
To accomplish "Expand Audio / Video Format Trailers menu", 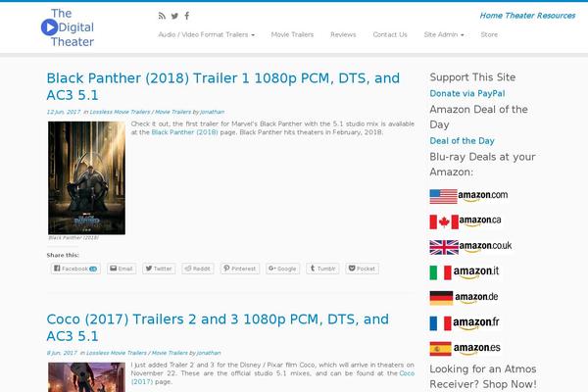I will point(206,34).
